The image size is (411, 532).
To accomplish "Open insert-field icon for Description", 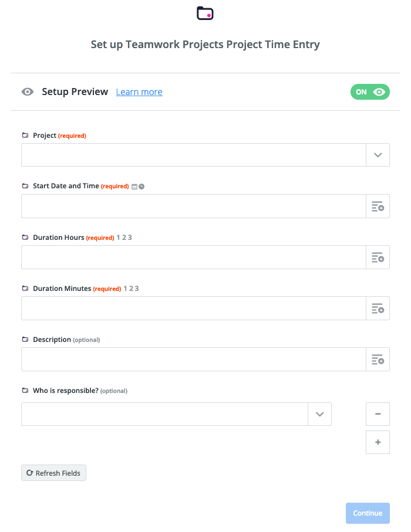I will click(x=378, y=360).
